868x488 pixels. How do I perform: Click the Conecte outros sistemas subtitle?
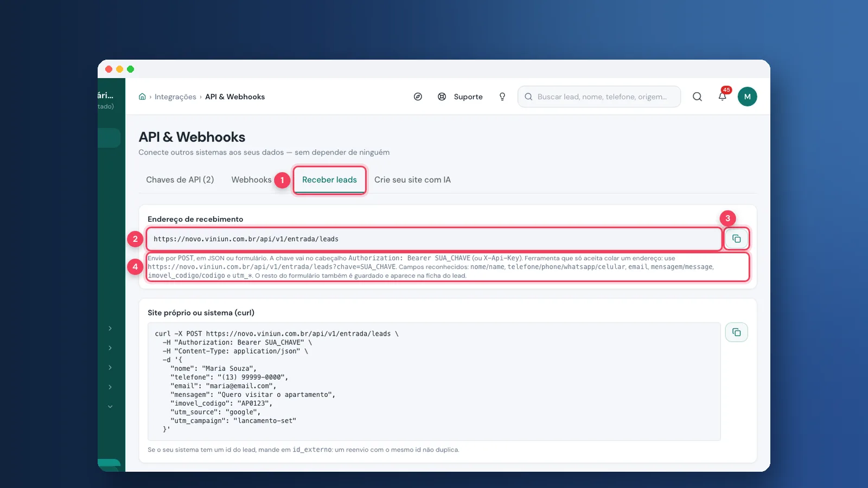click(x=264, y=152)
